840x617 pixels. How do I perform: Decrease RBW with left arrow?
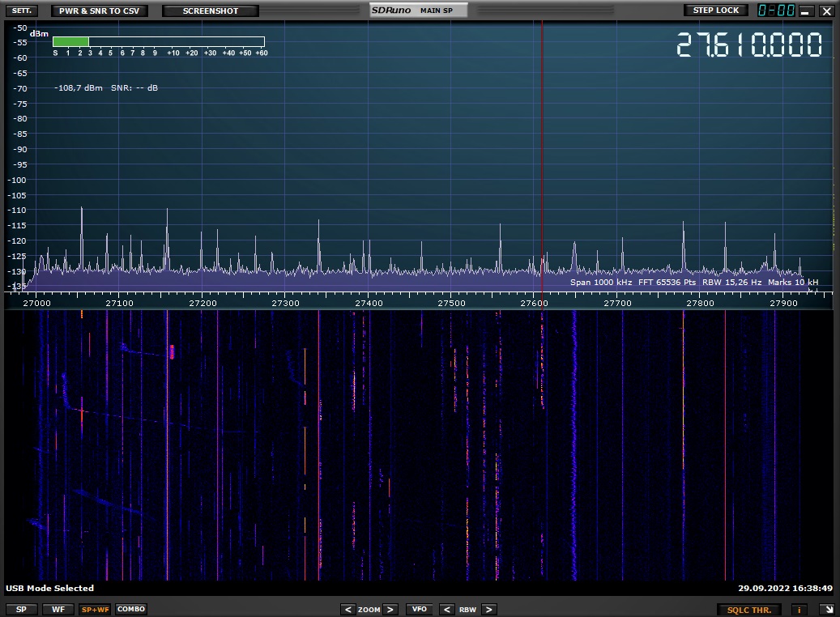446,610
